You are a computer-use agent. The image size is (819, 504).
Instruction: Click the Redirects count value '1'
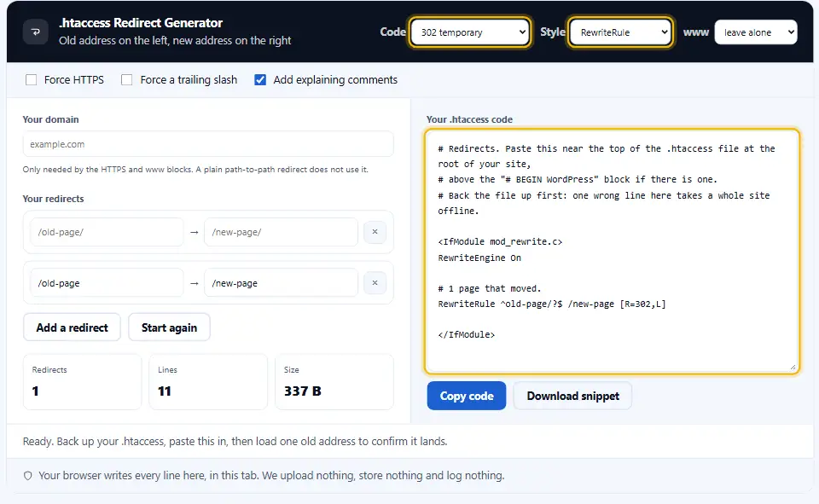pos(35,391)
